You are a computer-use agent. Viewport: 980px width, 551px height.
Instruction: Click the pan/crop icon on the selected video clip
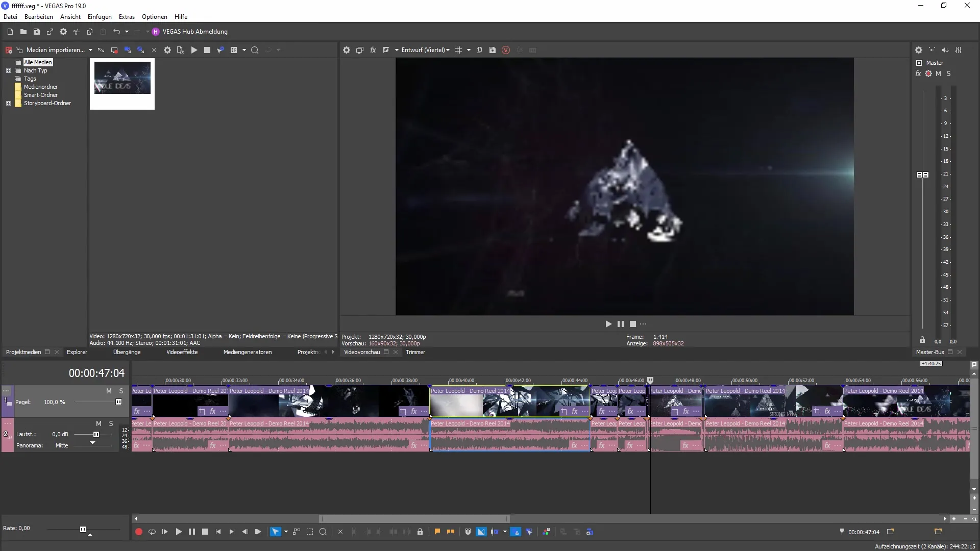[564, 411]
